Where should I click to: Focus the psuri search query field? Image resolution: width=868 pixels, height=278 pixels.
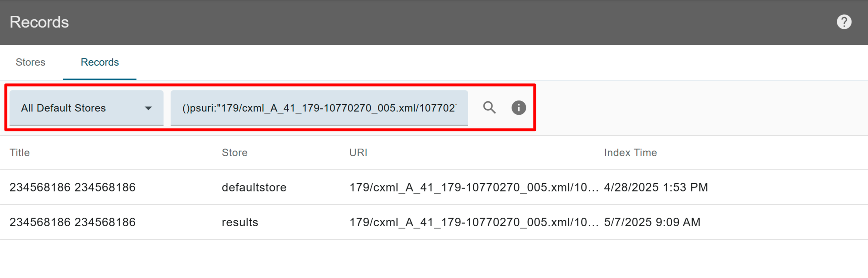point(319,108)
